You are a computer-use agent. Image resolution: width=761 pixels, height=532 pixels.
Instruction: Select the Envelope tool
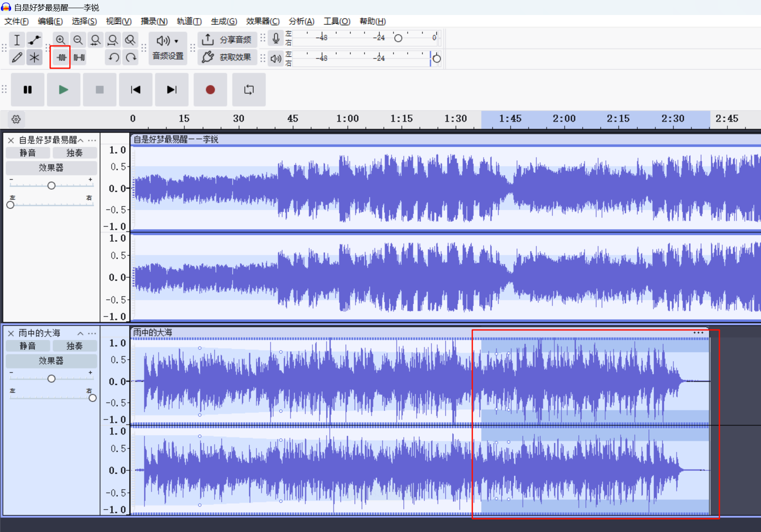[34, 40]
